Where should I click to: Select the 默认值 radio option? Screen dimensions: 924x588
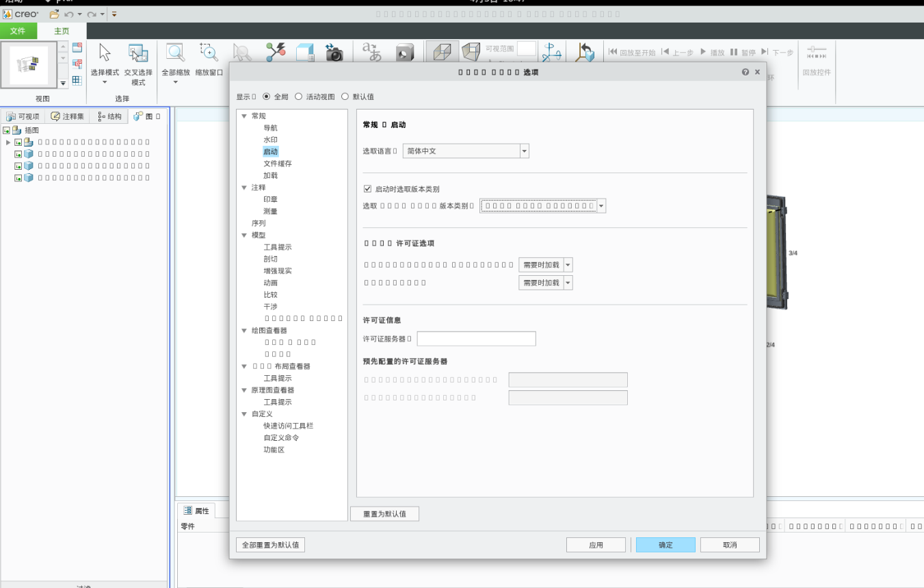click(x=345, y=97)
